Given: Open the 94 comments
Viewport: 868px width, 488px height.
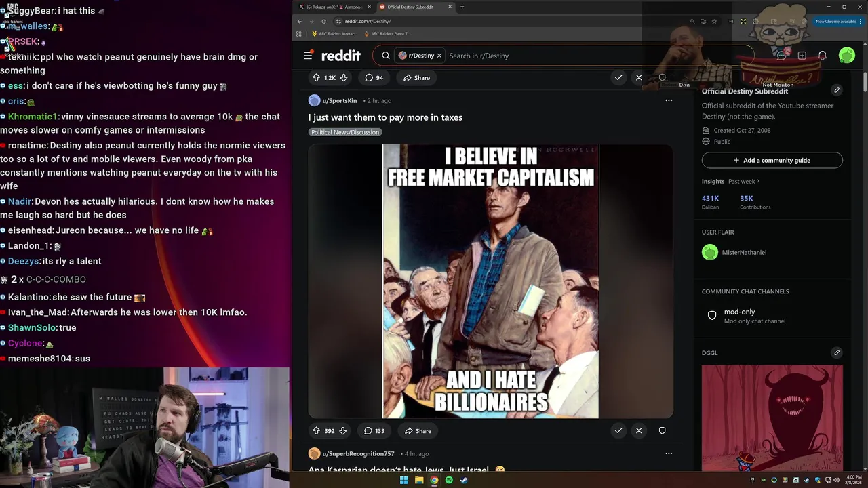Looking at the screenshot, I should [374, 77].
